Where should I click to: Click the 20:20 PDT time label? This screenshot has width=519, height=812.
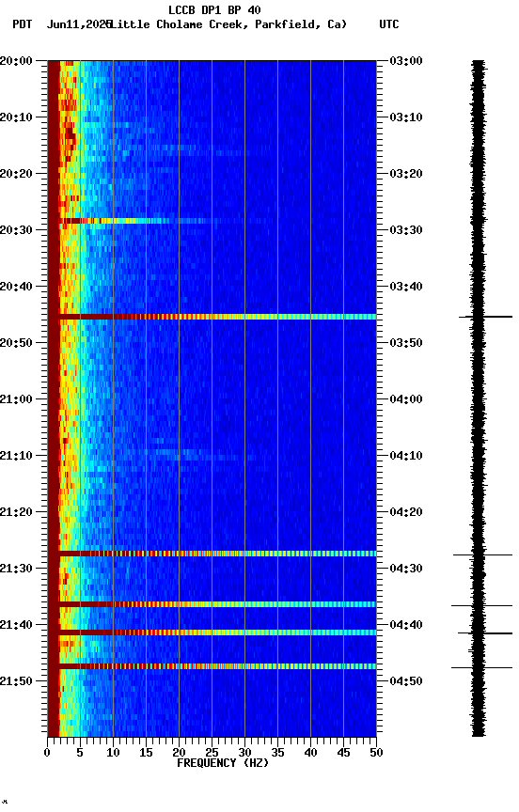point(16,174)
